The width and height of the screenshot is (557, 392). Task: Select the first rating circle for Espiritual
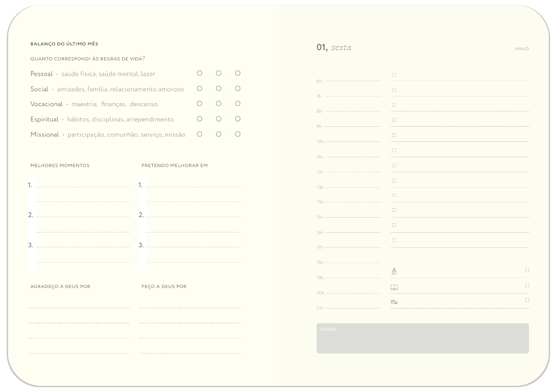(200, 119)
